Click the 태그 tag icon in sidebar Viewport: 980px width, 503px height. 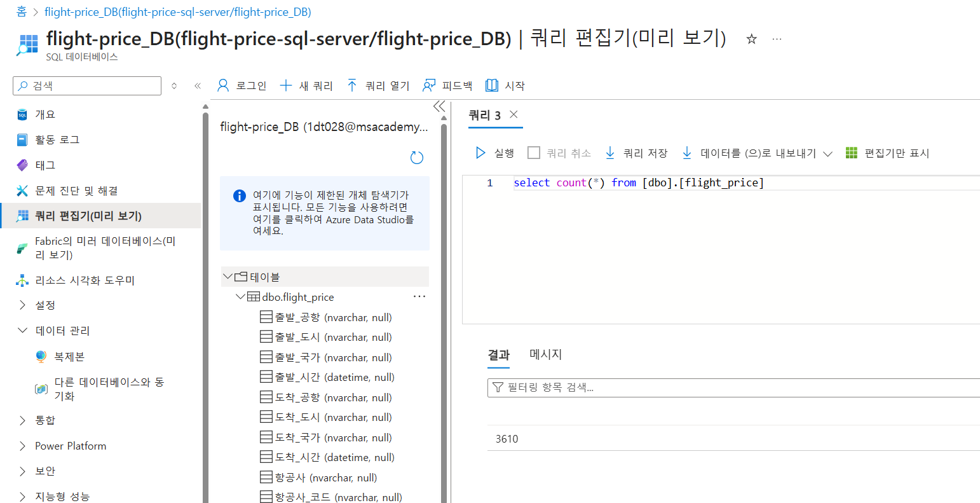coord(22,165)
